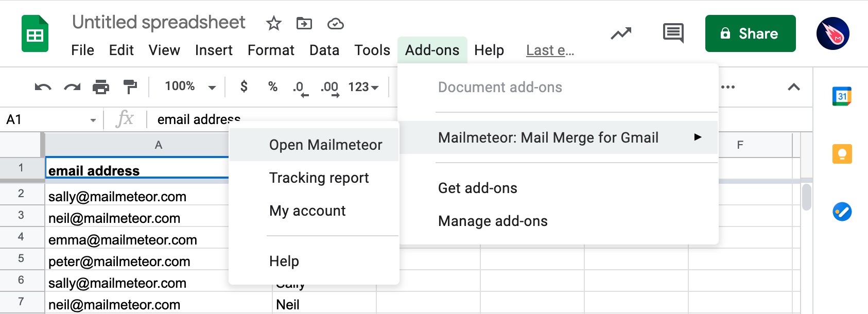This screenshot has height=314, width=868.
Task: Open the View menu
Action: click(x=164, y=50)
